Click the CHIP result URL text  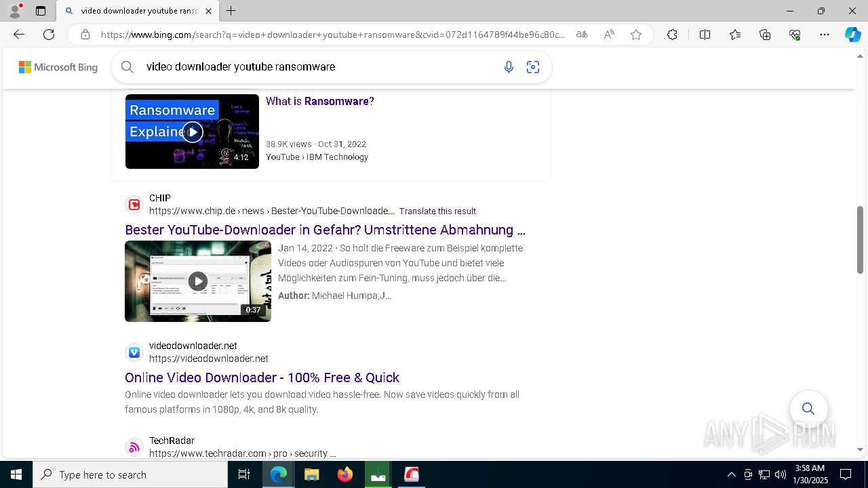click(x=271, y=211)
